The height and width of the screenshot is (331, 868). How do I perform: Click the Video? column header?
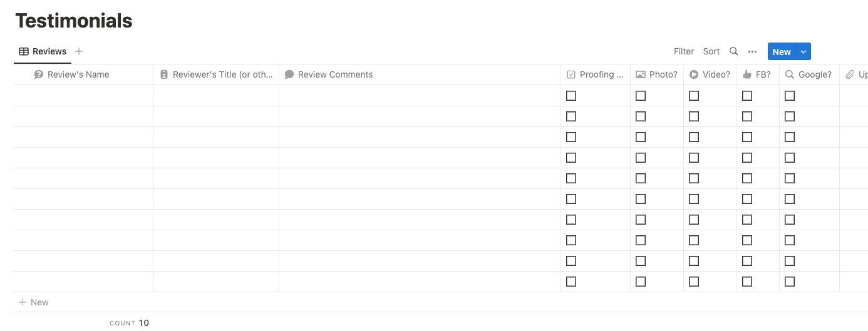pos(710,74)
